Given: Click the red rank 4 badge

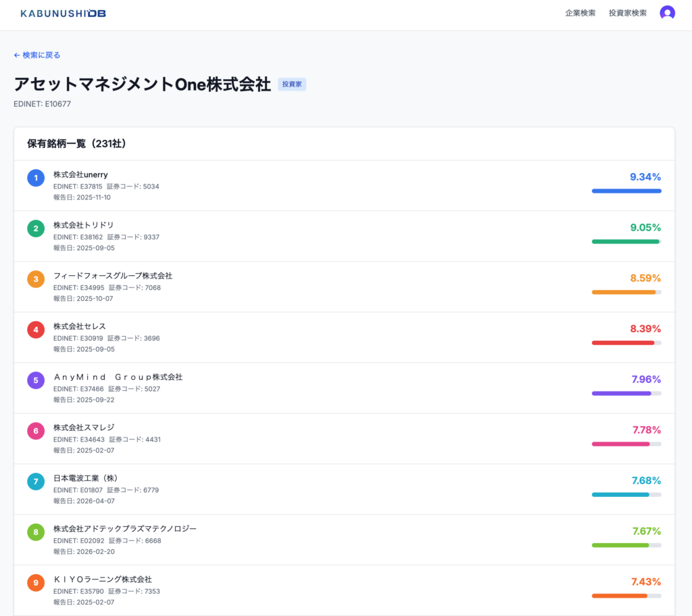Looking at the screenshot, I should click(x=36, y=330).
